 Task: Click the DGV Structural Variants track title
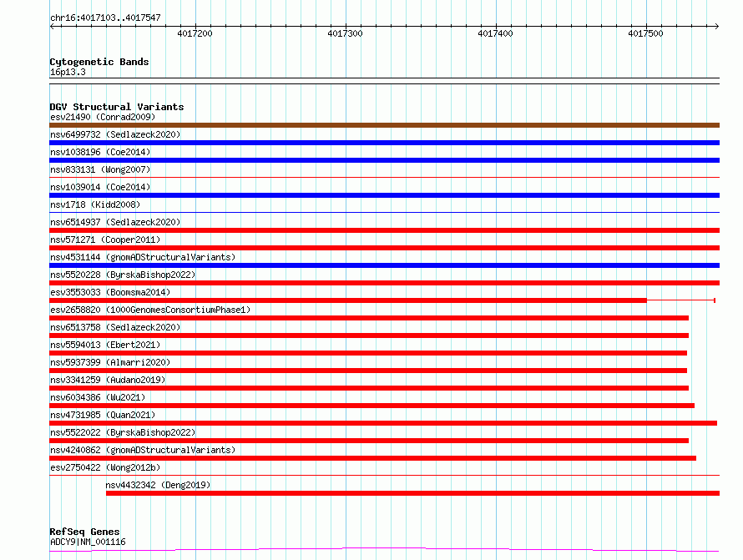[x=116, y=107]
